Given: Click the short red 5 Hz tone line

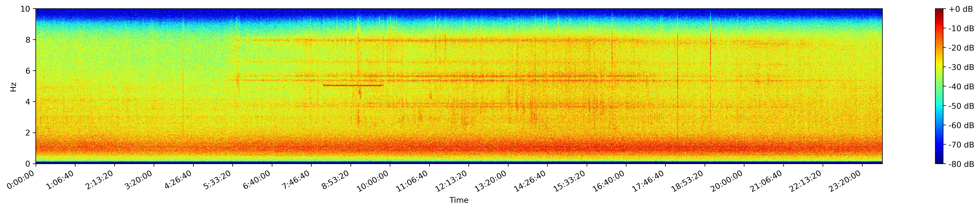Looking at the screenshot, I should [353, 85].
